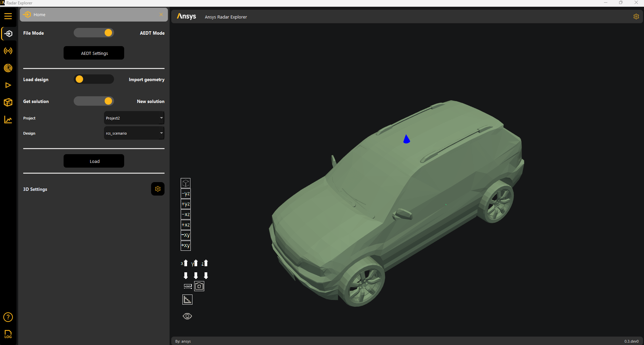Toggle the File Mode / AEDT Mode switch
This screenshot has height=345, width=644.
[x=94, y=33]
